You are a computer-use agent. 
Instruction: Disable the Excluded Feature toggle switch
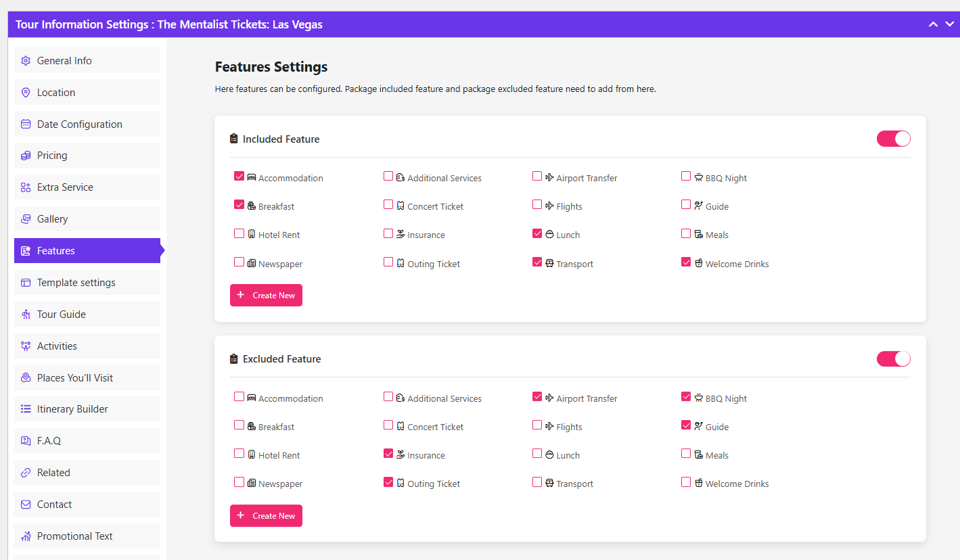pos(893,358)
